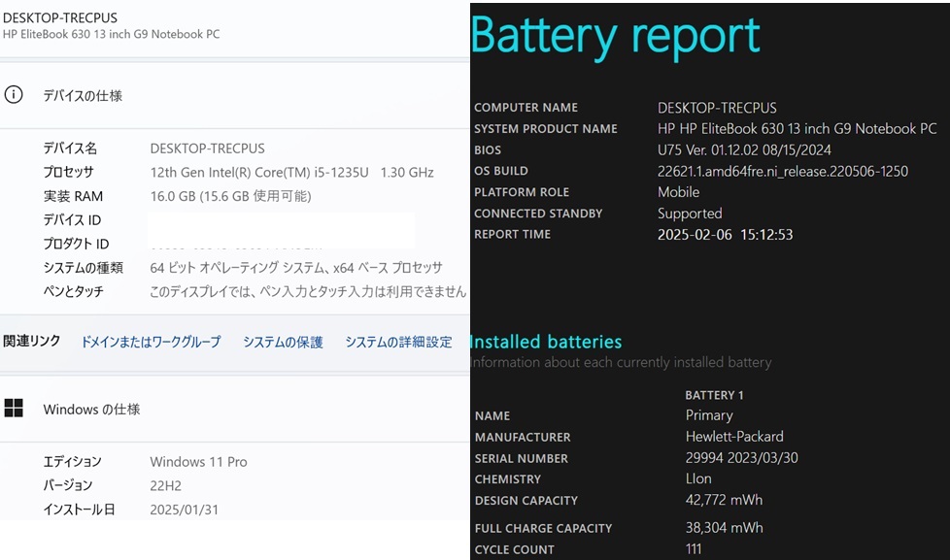Click the インストール日 label
This screenshot has width=950, height=560.
click(x=79, y=510)
